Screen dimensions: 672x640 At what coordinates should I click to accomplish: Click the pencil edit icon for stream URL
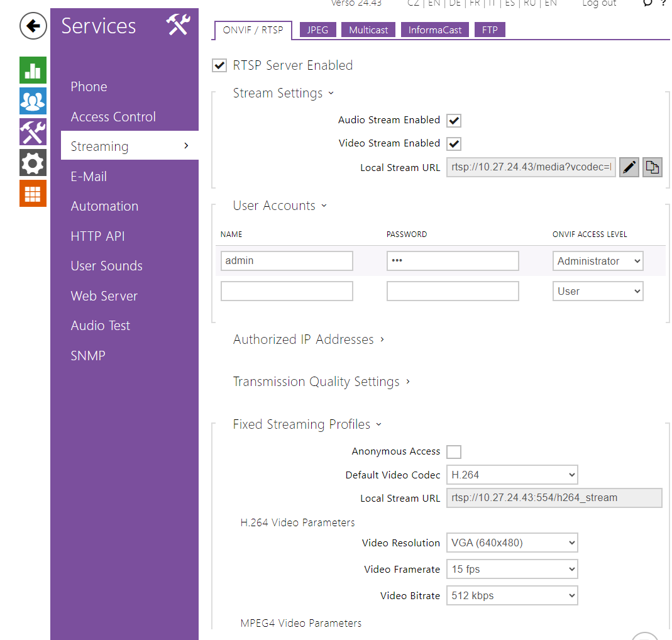[x=629, y=167]
